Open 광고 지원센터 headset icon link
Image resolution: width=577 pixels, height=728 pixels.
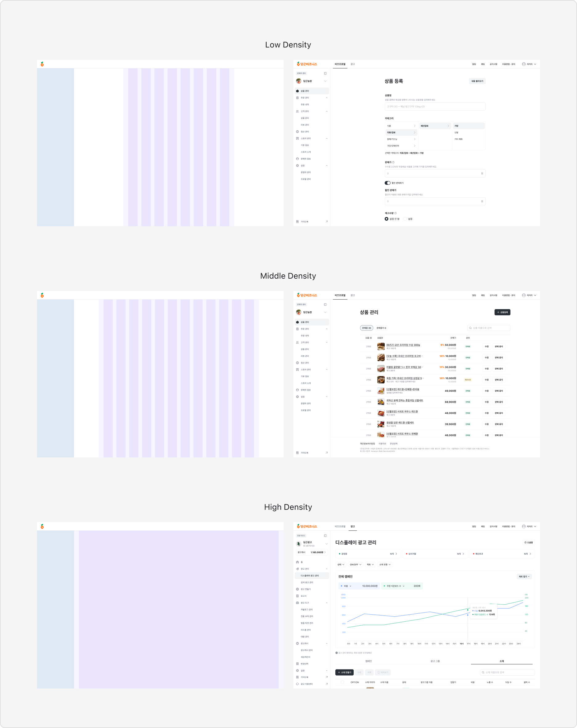tap(297, 684)
